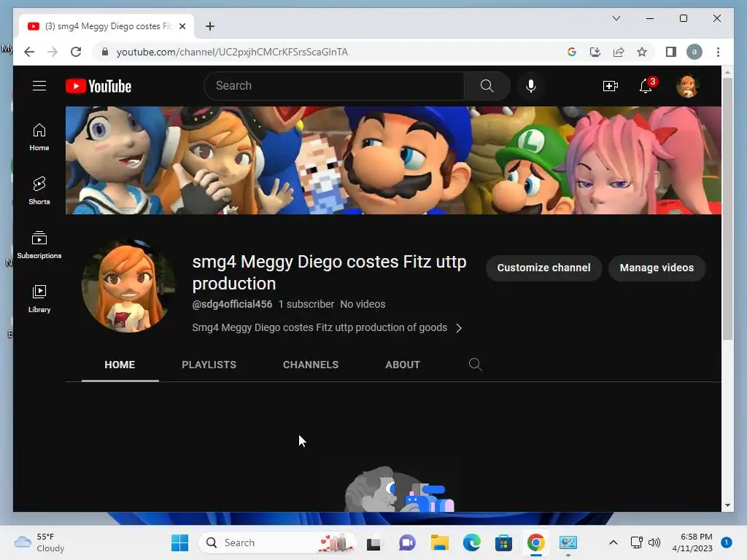The width and height of the screenshot is (747, 560).
Task: Click the browser forward arrow
Action: click(53, 52)
